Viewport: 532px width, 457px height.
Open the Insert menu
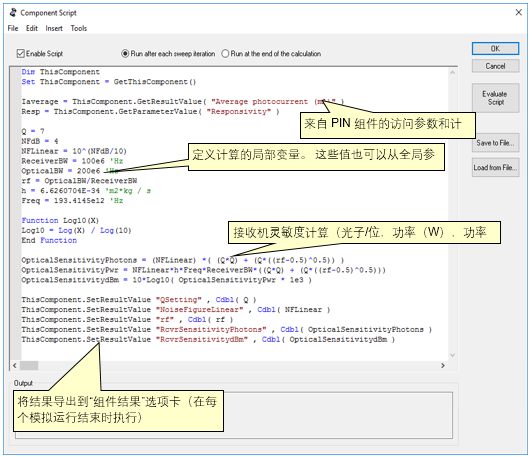(x=54, y=28)
